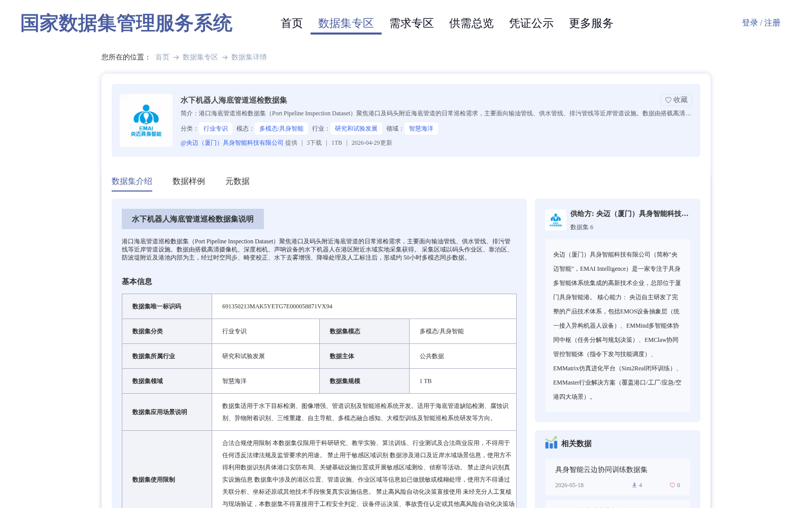
Task: Expand 更多服务 navigation menu
Action: pyautogui.click(x=591, y=23)
